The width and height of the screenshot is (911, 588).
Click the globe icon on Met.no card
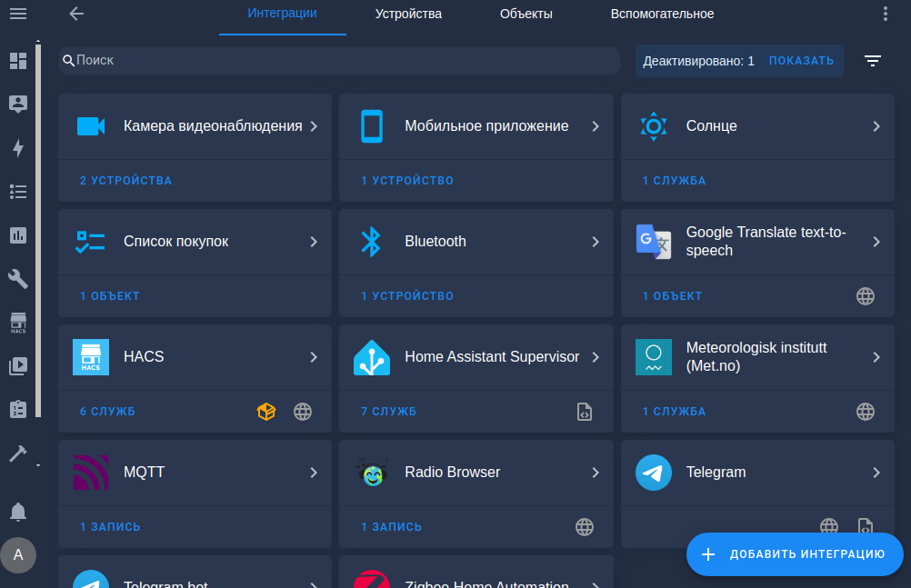866,412
